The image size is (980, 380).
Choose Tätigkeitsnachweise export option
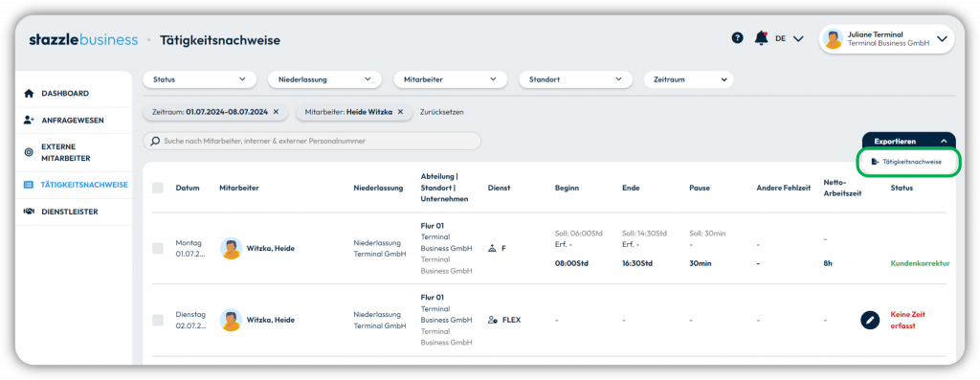909,162
